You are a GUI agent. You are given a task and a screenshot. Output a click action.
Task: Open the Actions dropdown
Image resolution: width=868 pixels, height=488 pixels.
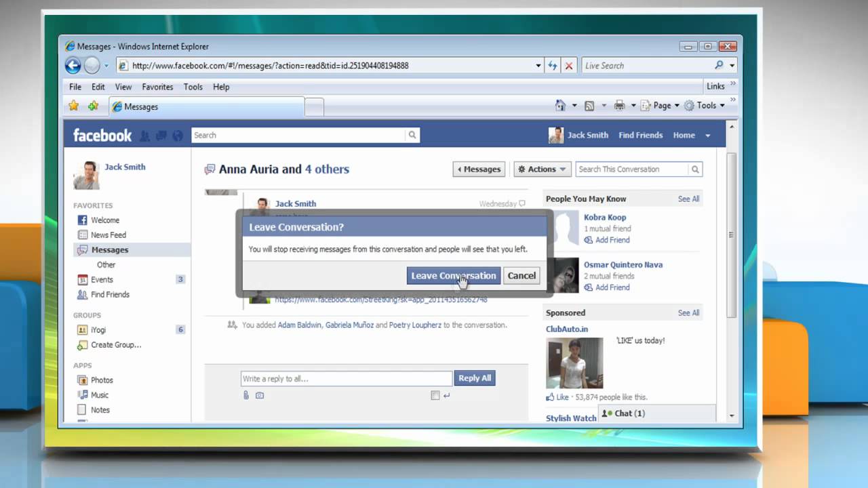point(542,169)
